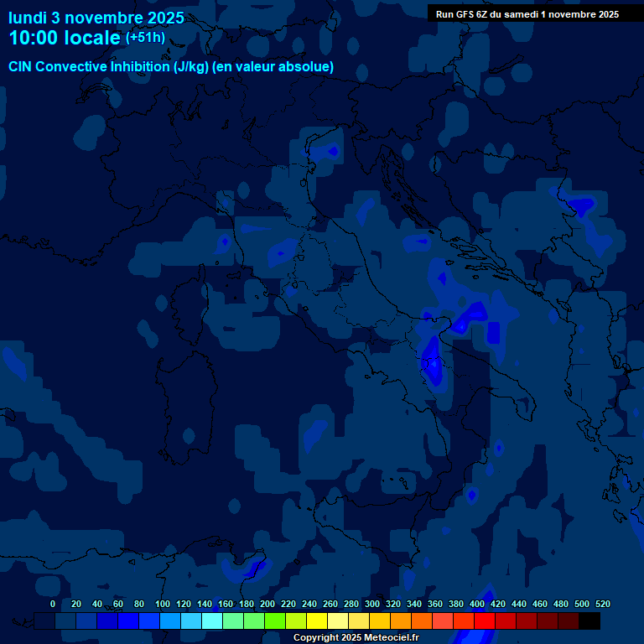
Task: Click the '520' value label on the legend
Action: [602, 604]
